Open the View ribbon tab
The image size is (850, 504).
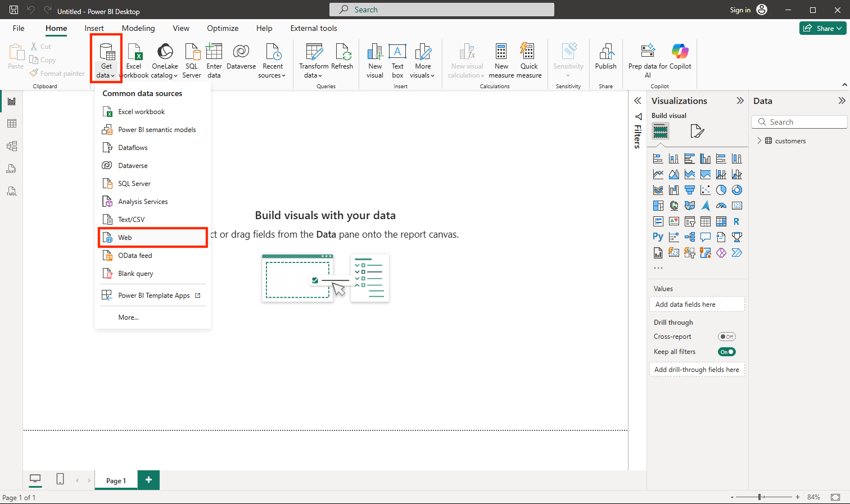pos(181,28)
